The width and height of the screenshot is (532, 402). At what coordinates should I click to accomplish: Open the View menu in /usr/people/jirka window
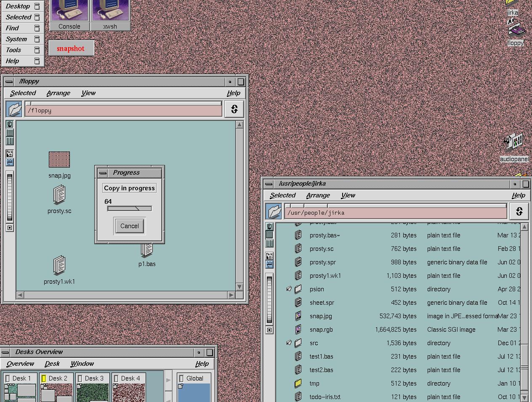tap(348, 195)
